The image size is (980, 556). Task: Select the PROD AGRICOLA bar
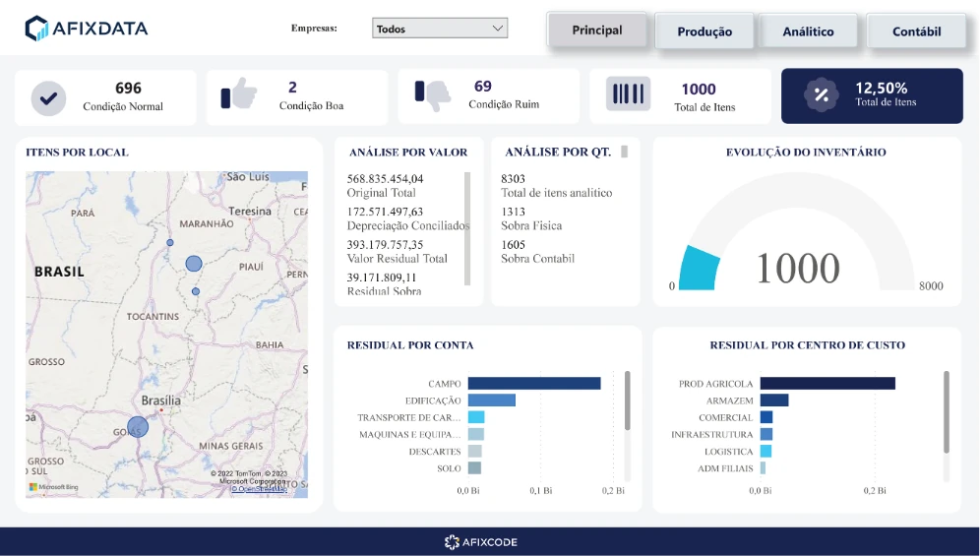coord(827,384)
